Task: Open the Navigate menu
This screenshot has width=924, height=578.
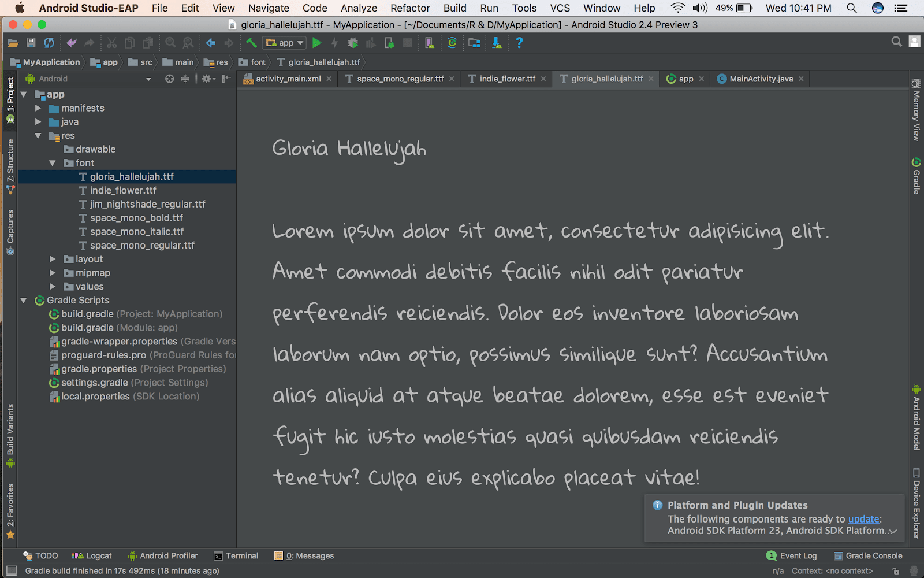Action: tap(269, 8)
